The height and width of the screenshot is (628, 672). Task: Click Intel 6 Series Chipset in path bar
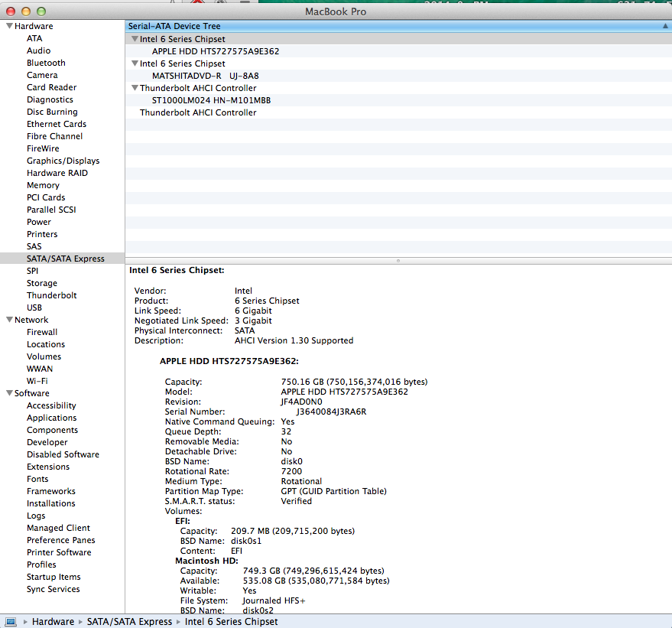231,622
